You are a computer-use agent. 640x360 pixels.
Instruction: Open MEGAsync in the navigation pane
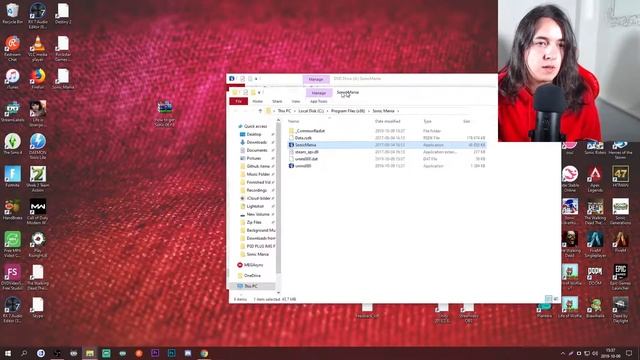pos(253,265)
